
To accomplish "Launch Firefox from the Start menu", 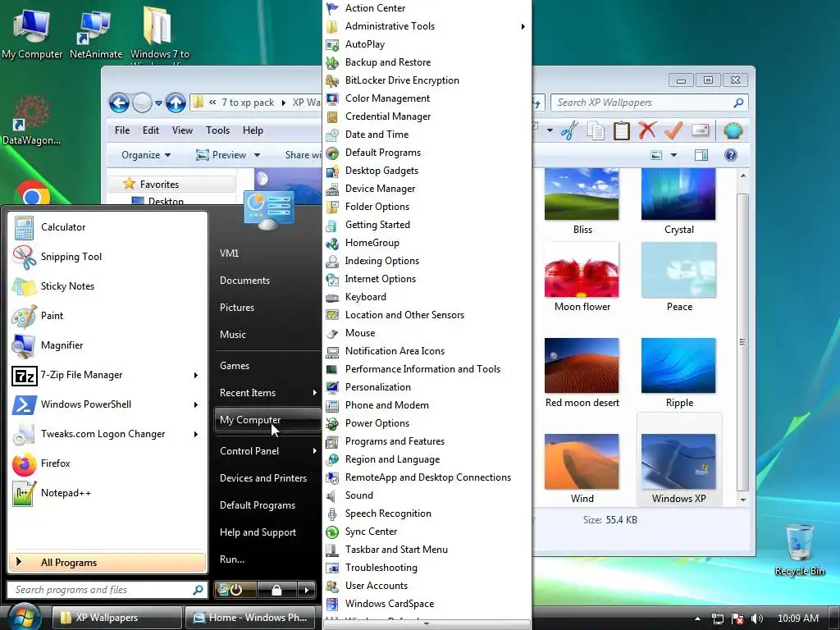I will 55,463.
